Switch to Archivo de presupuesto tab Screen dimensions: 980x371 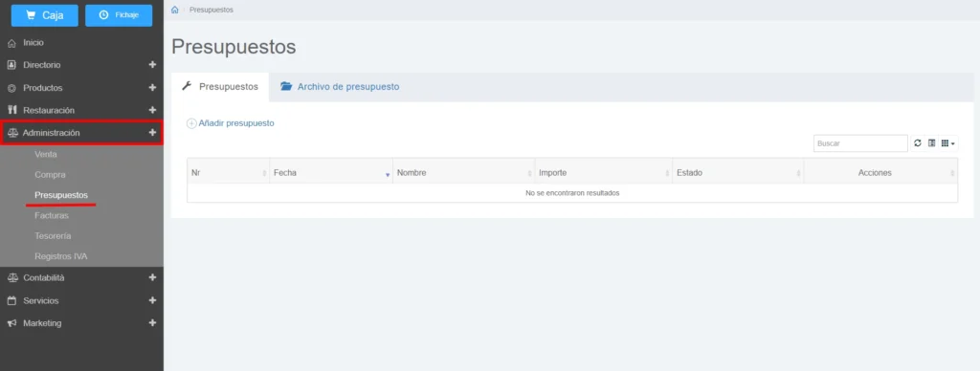tap(340, 87)
